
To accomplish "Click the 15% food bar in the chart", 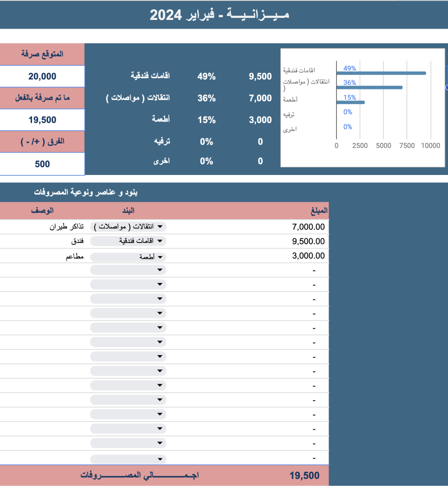I will coord(350,102).
